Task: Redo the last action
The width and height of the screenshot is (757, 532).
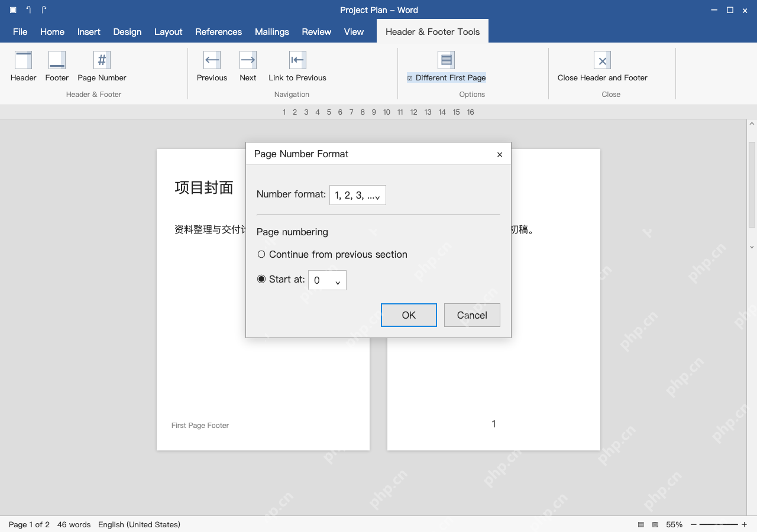Action: (44, 10)
